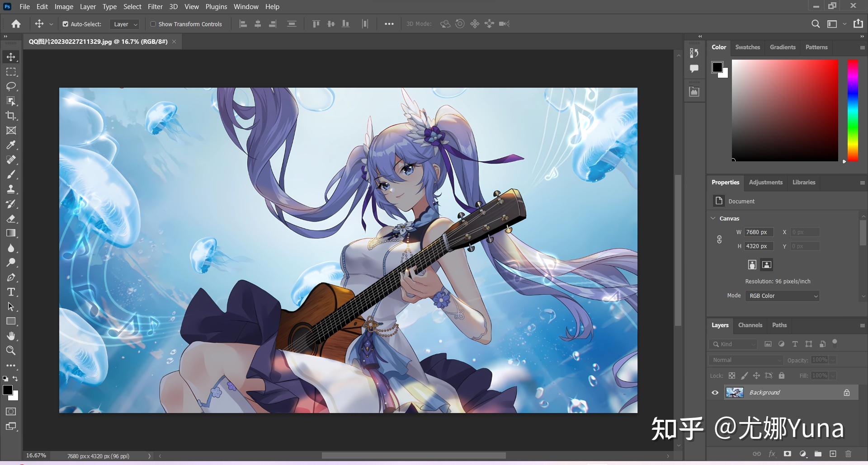Open the Image menu
This screenshot has height=465, width=868.
click(x=64, y=7)
